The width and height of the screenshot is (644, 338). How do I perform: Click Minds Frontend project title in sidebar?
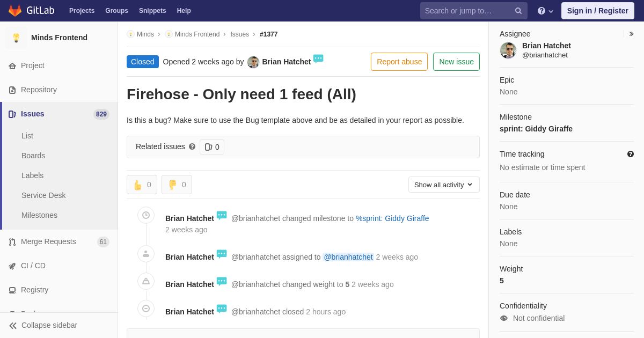(x=59, y=38)
